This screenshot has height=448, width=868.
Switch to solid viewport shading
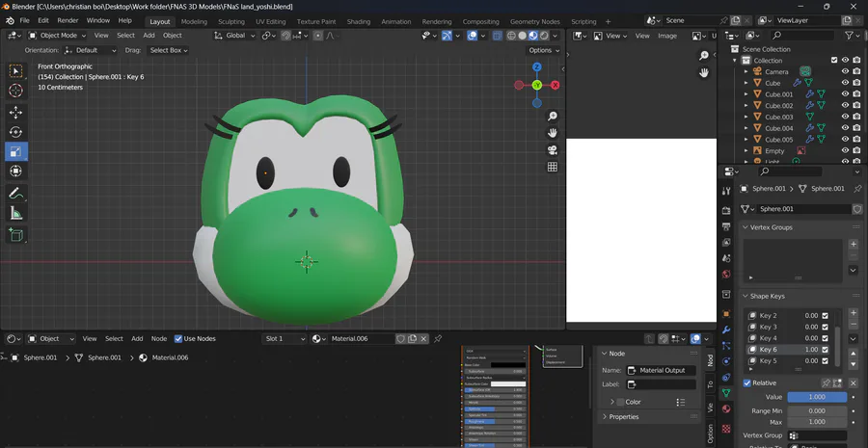click(522, 36)
